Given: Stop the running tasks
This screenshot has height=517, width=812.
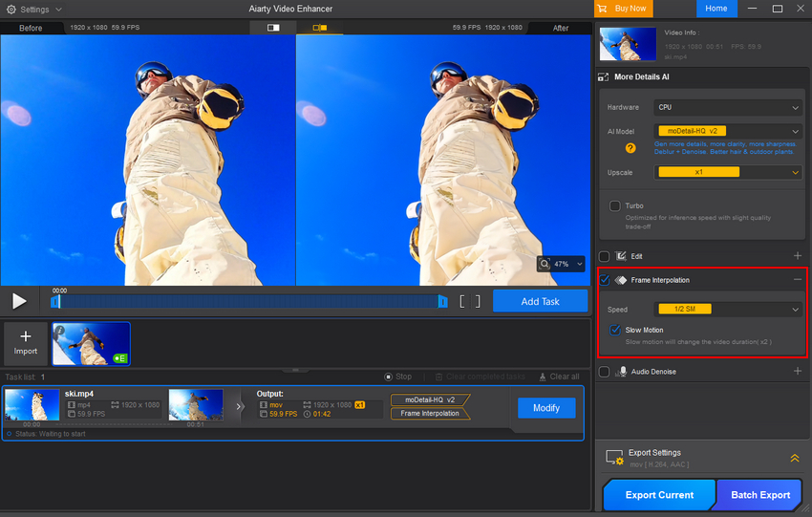Looking at the screenshot, I should click(397, 377).
